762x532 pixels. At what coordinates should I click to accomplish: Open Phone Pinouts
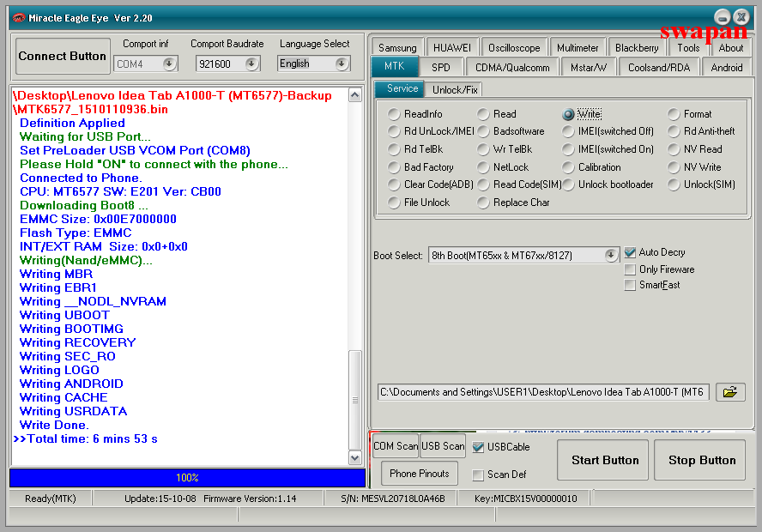420,474
